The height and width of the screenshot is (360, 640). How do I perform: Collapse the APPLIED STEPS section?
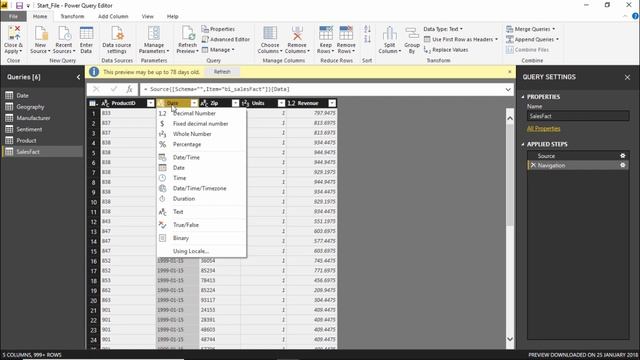pos(523,144)
